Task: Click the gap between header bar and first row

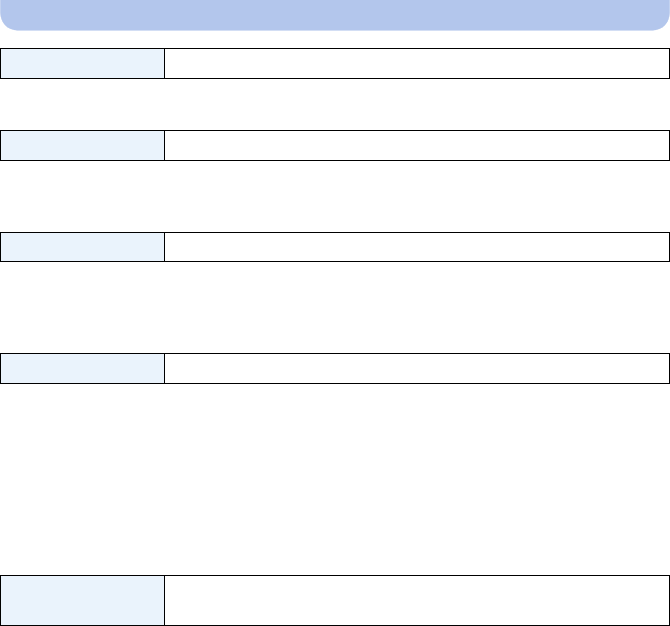Action: [335, 40]
